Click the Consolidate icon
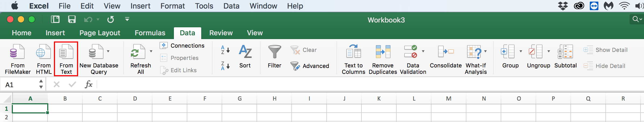The width and height of the screenshot is (644, 122). [445, 52]
